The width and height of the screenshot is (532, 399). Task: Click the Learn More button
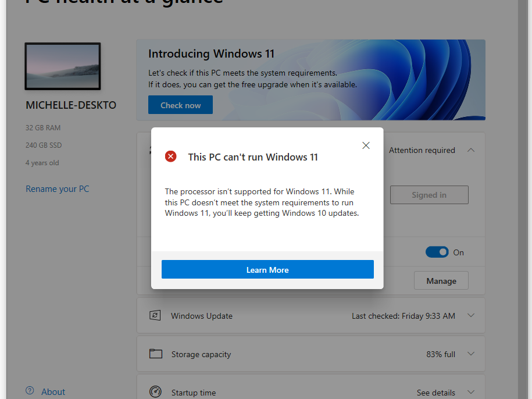[x=267, y=269]
